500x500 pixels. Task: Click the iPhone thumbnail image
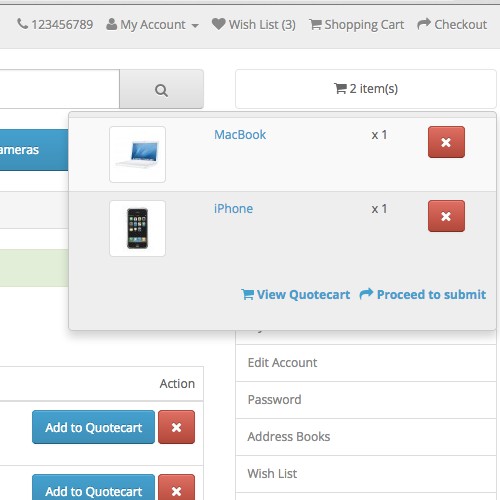click(x=137, y=228)
